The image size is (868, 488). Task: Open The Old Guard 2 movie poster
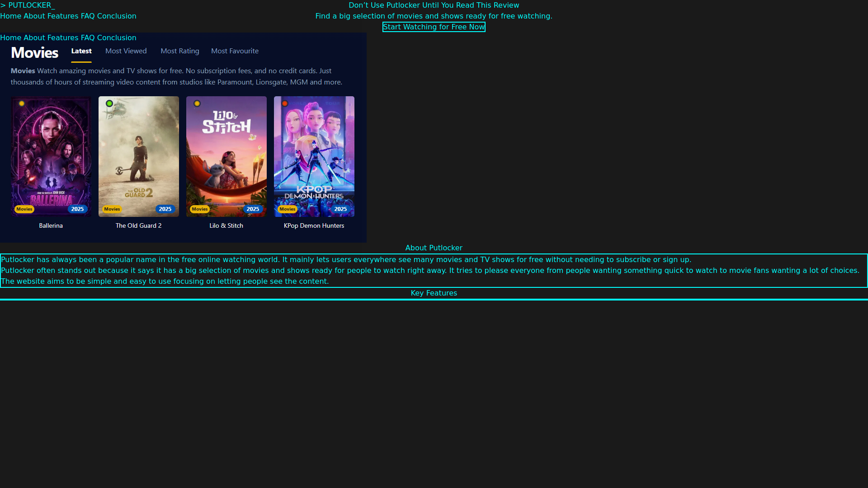pyautogui.click(x=139, y=156)
